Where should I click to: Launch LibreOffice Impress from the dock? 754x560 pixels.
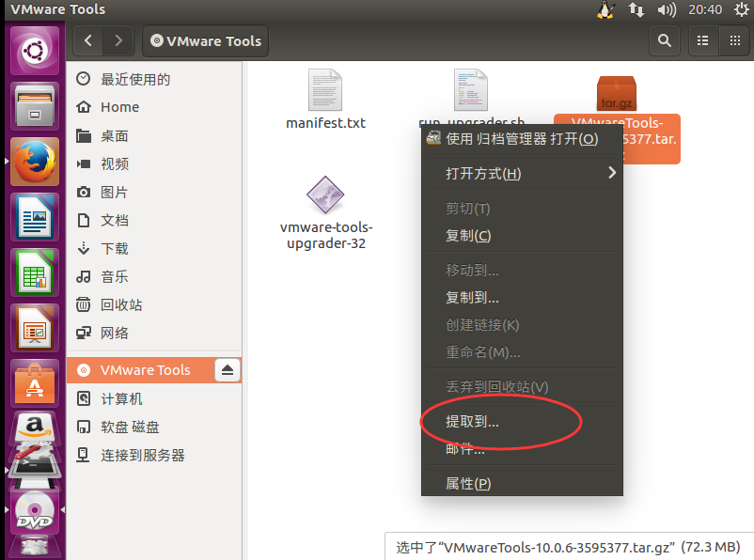(x=35, y=328)
